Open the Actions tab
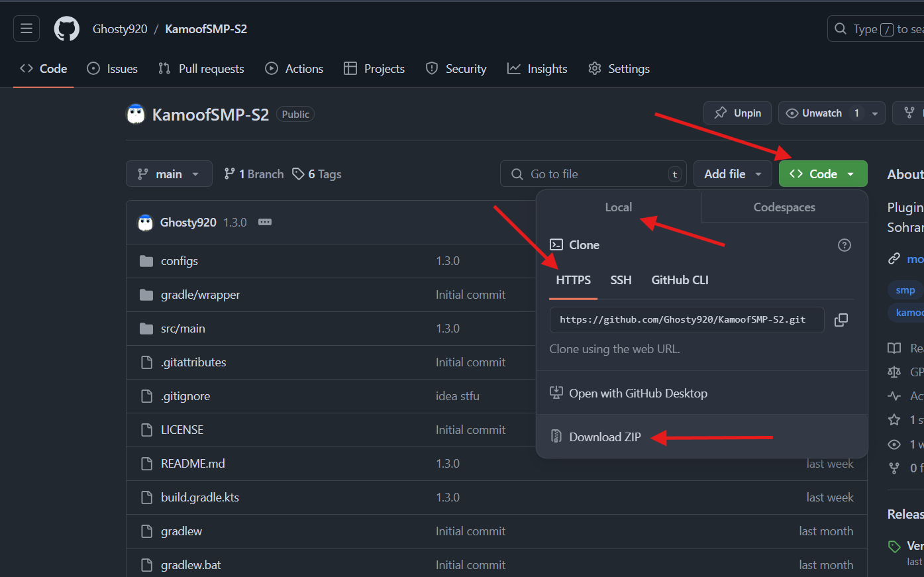Viewport: 924px width, 577px height. tap(294, 69)
